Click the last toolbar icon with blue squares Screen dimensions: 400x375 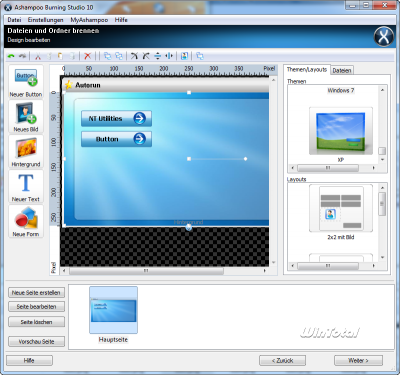(x=200, y=56)
